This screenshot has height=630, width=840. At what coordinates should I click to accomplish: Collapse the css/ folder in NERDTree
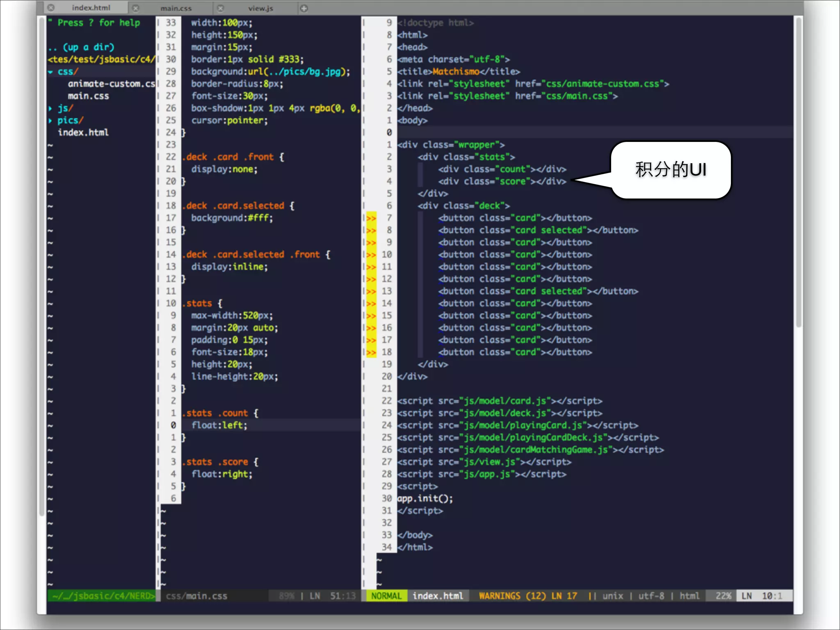[x=50, y=72]
